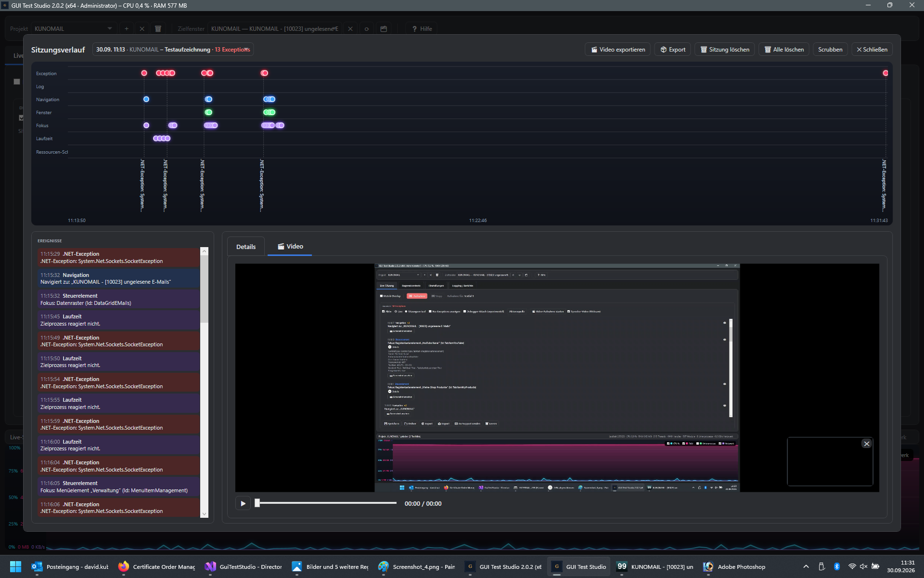Select the 11:15:32 Navigation event

(118, 278)
